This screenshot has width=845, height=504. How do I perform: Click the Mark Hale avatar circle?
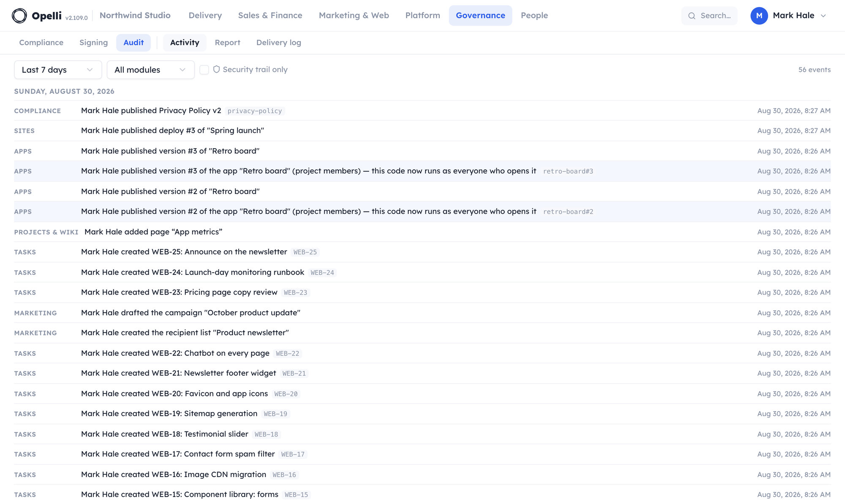pyautogui.click(x=759, y=16)
